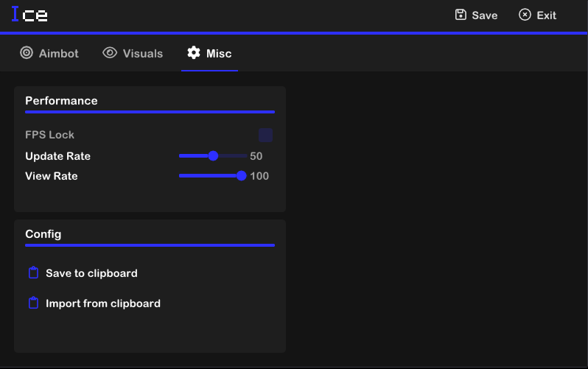Click the View Rate slider handle
Image resolution: width=588 pixels, height=369 pixels.
pyautogui.click(x=241, y=176)
